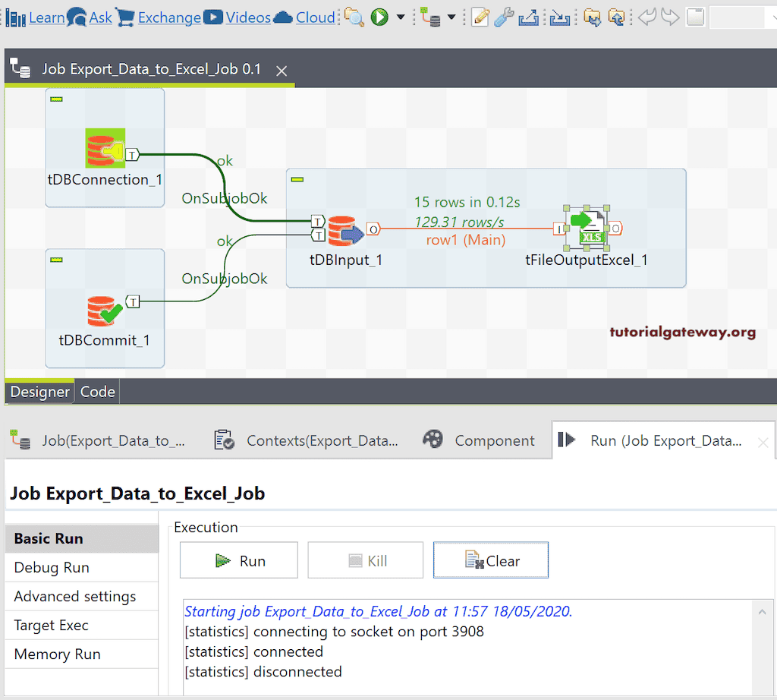Open the Component view tab
The height and width of the screenshot is (700, 777).
pyautogui.click(x=494, y=439)
